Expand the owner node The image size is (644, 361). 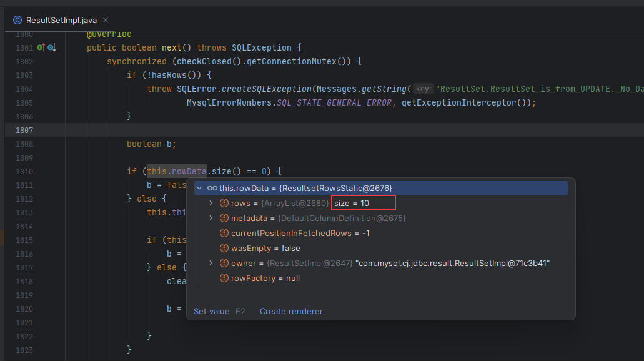point(211,263)
